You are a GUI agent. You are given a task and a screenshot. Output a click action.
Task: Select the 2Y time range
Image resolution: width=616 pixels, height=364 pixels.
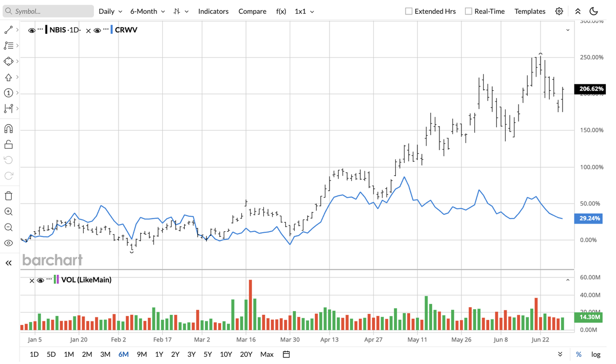[175, 354]
